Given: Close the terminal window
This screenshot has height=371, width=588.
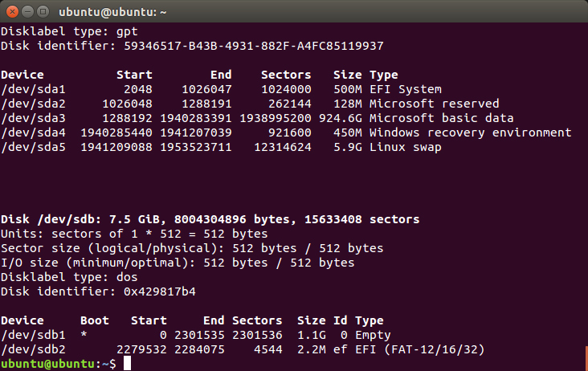Looking at the screenshot, I should coord(12,12).
